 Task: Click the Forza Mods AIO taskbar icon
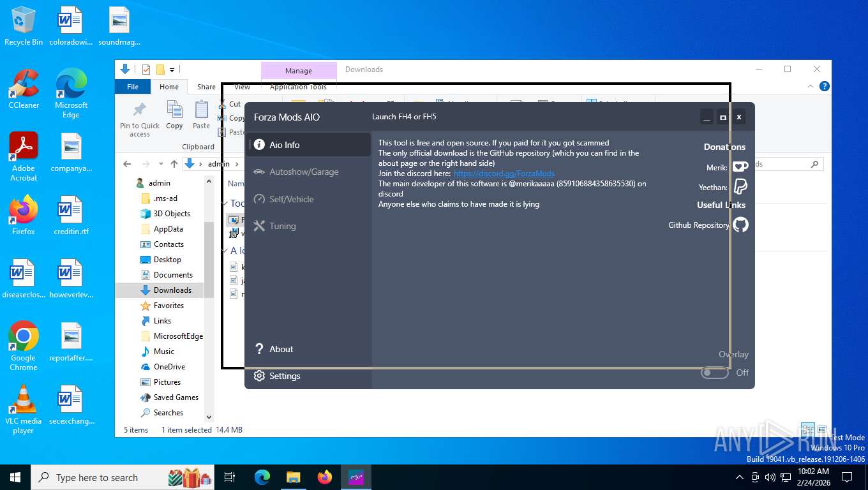[x=355, y=477]
